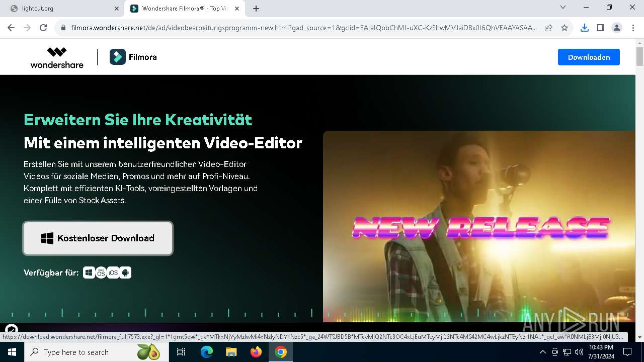Open Chrome downloads icon
The image size is (644, 362).
pos(584,28)
